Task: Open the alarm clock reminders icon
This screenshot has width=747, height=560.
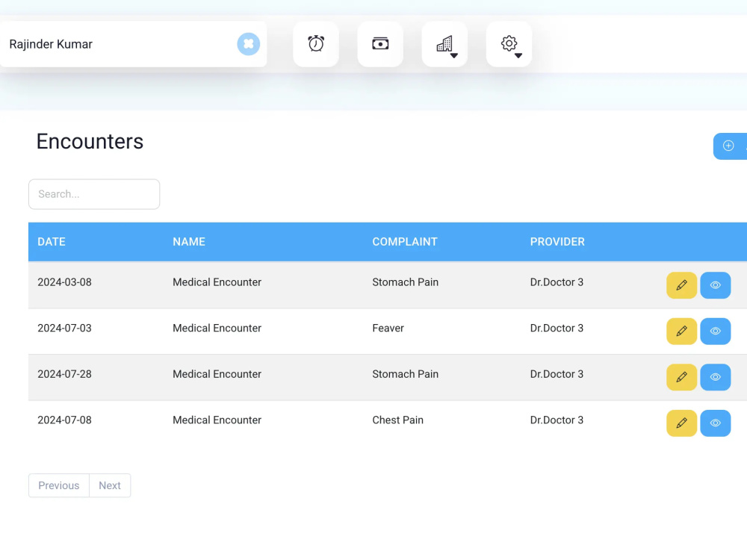Action: click(316, 44)
